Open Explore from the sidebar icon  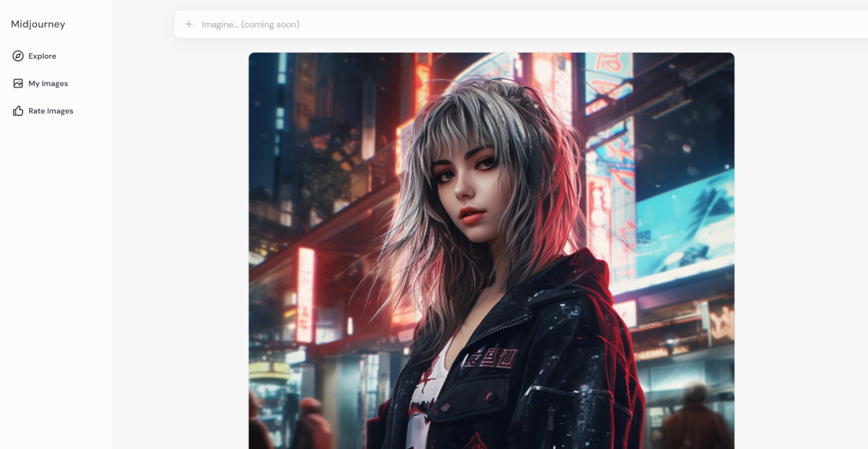click(18, 56)
